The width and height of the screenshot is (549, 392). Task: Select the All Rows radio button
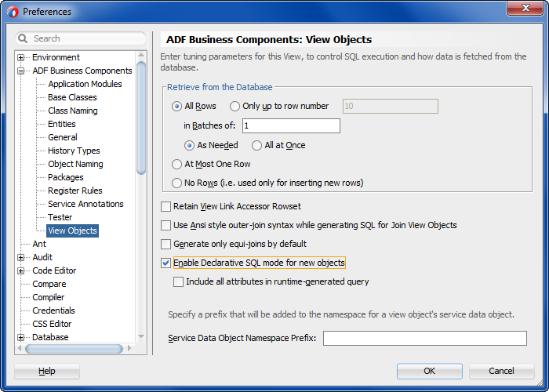click(176, 106)
